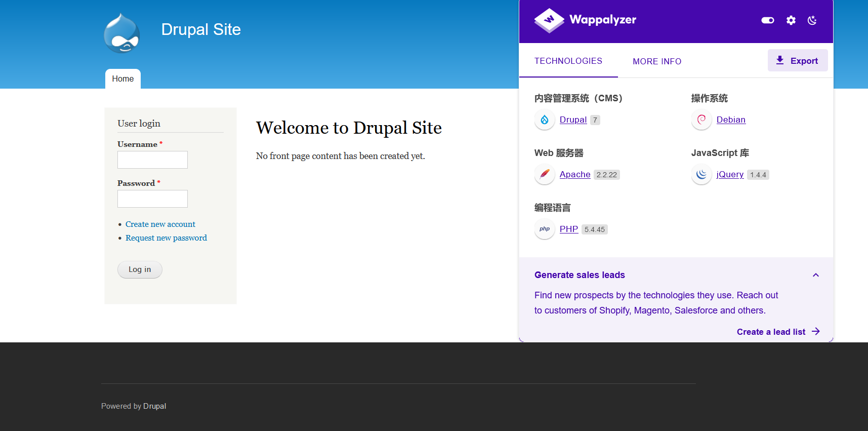Export the detected technologies list
This screenshot has width=868, height=431.
click(798, 61)
